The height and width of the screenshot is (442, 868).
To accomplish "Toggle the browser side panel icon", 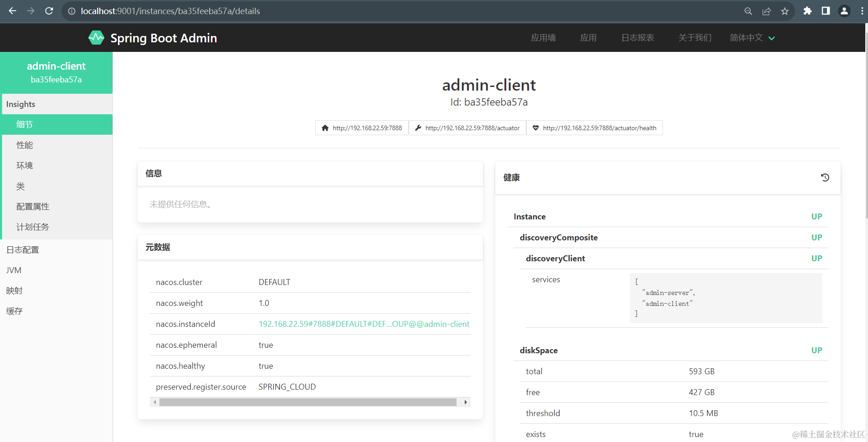I will point(826,11).
